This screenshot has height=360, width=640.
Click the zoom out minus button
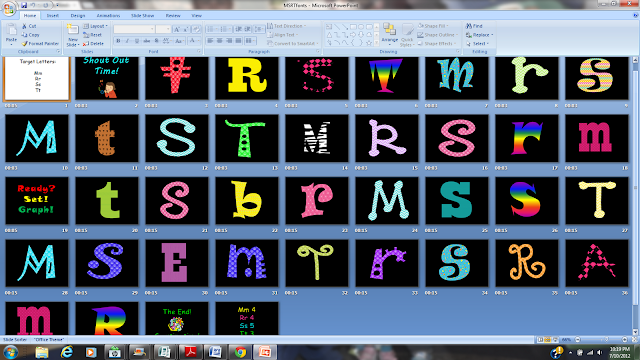[578, 340]
